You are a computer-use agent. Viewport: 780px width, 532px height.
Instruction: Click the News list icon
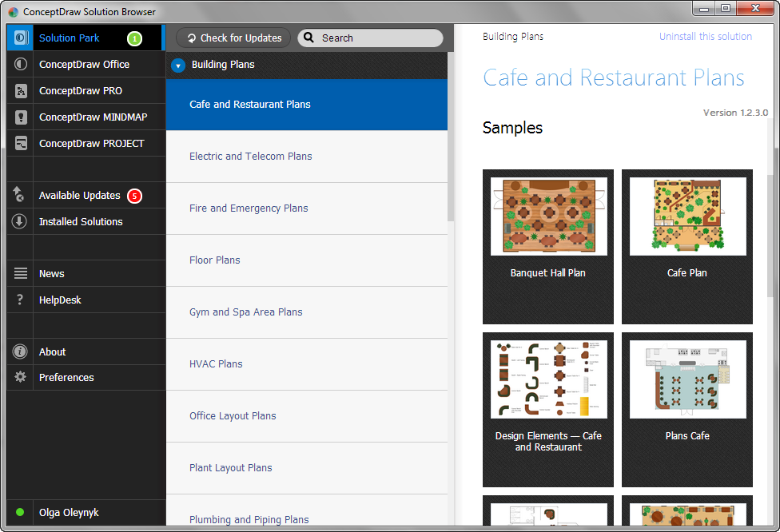tap(21, 273)
